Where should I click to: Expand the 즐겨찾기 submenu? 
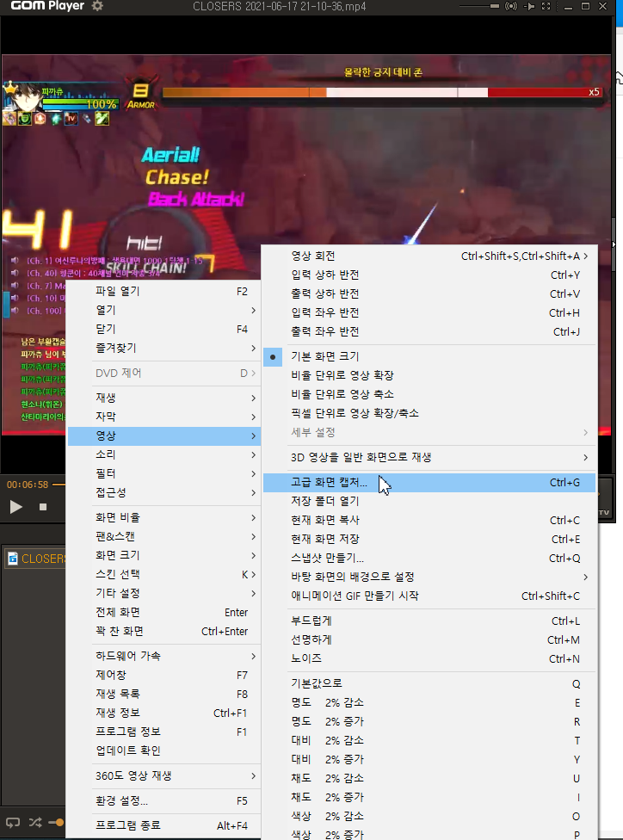coord(163,349)
